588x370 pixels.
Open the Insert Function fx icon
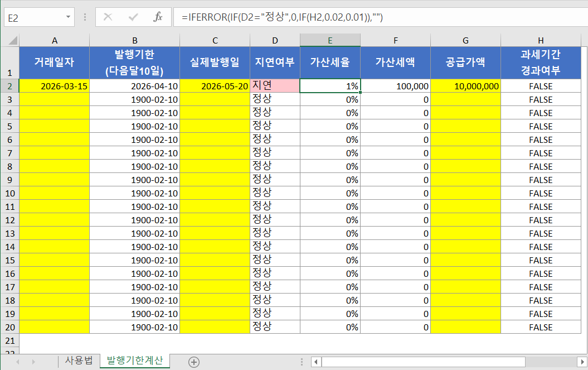[158, 17]
